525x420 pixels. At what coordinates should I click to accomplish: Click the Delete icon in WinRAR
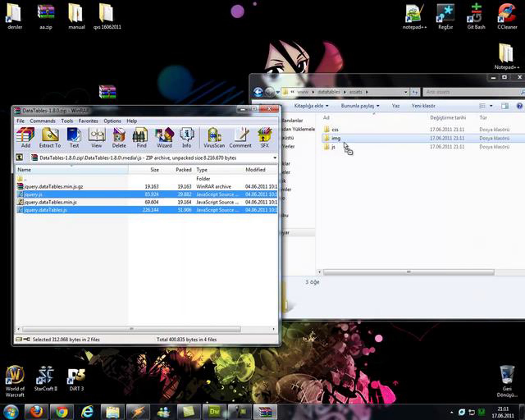[119, 138]
